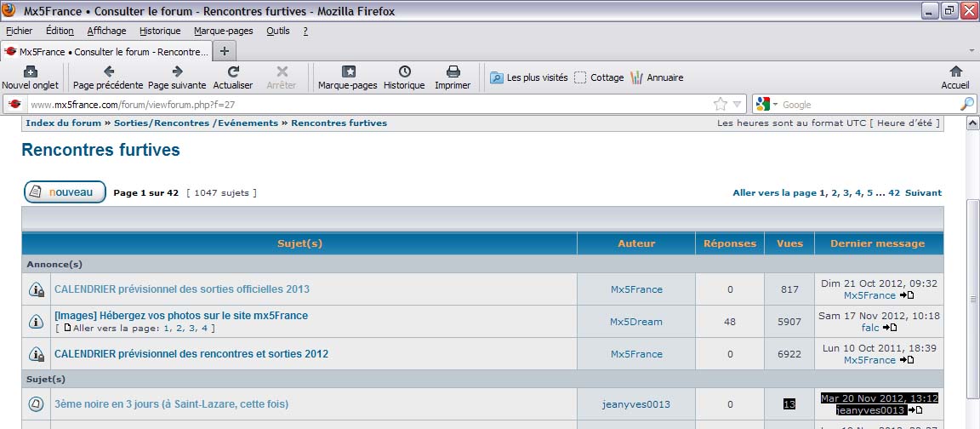Click the Rencontres furtives page heading

100,150
